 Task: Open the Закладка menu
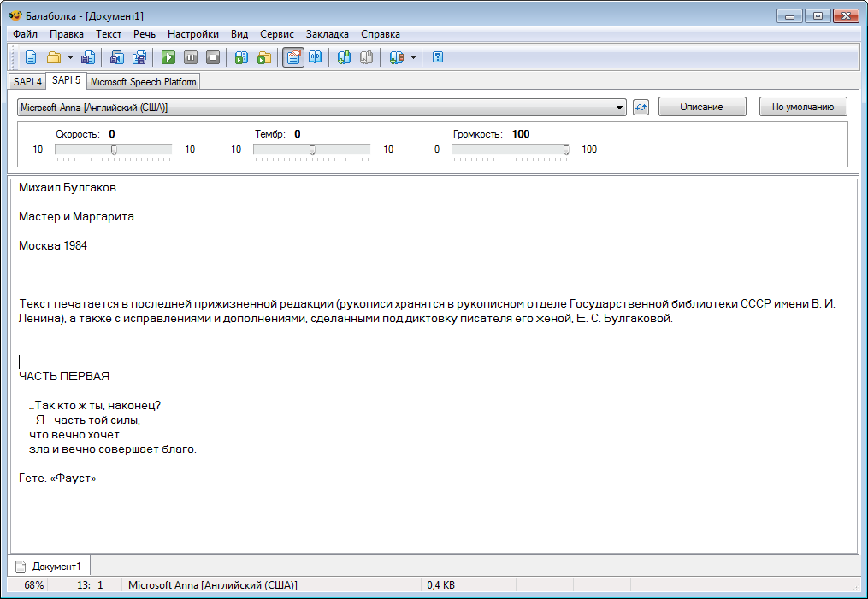(328, 34)
